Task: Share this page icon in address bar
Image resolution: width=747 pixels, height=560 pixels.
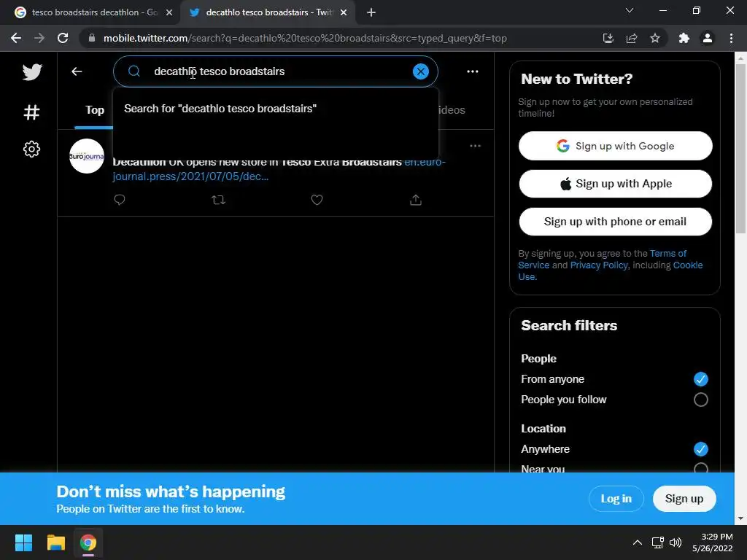Action: click(632, 38)
